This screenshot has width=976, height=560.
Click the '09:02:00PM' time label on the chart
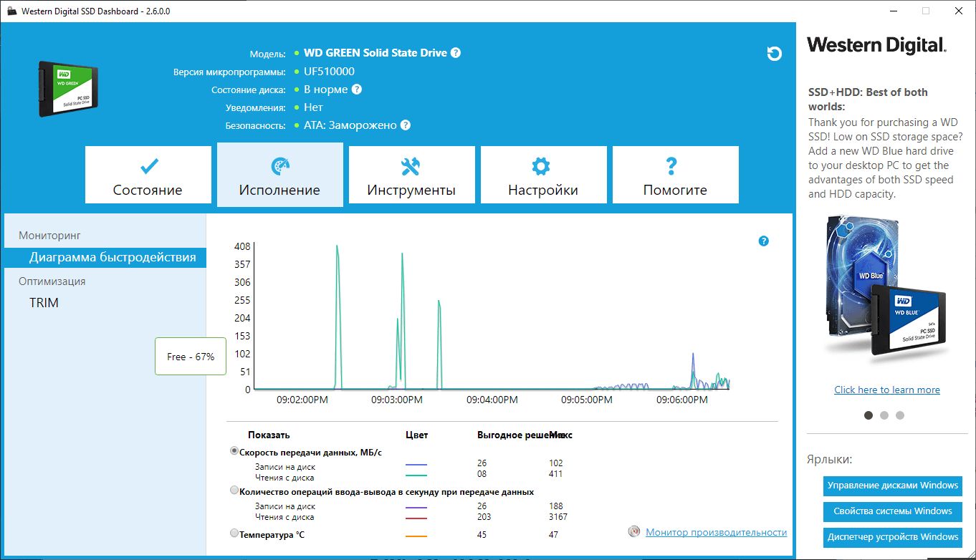302,400
